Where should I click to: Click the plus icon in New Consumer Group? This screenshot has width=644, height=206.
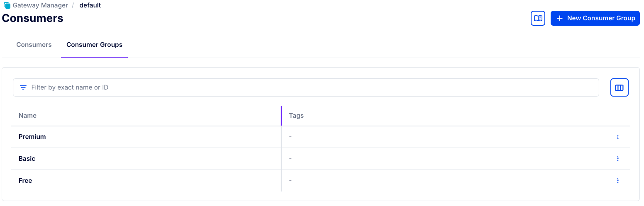click(559, 18)
